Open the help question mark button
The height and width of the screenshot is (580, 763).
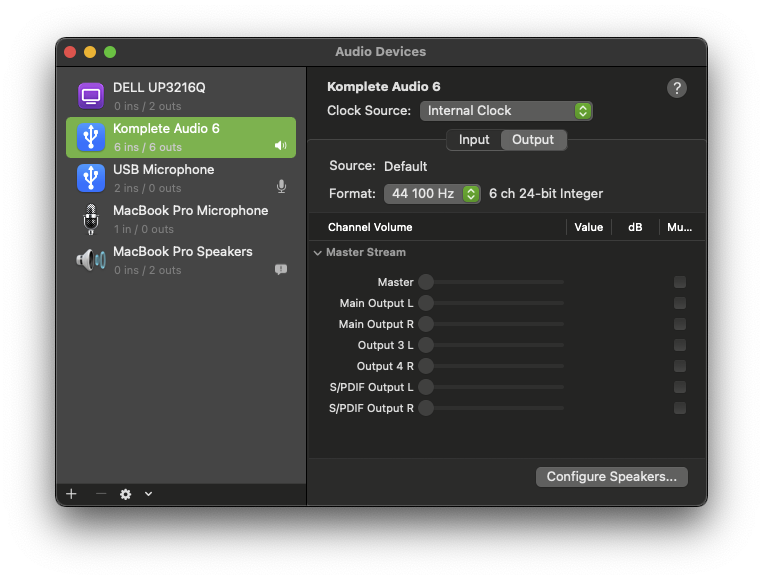click(677, 88)
